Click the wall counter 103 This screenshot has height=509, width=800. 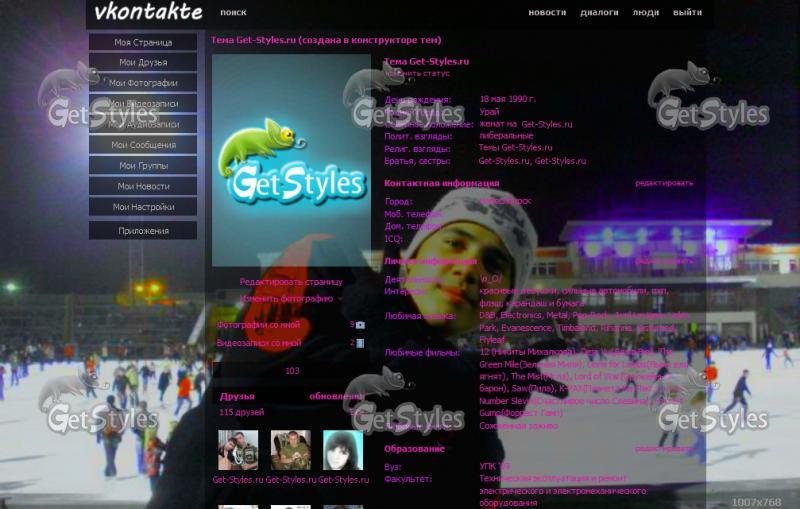point(292,371)
